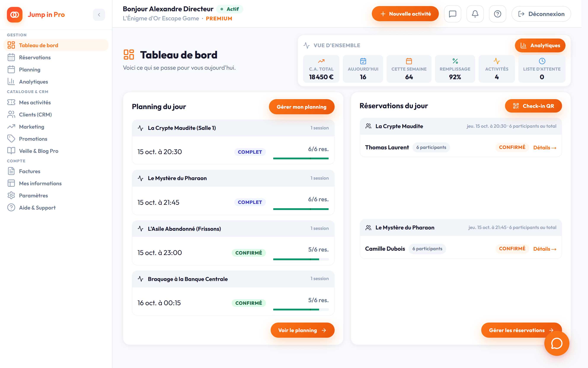Click the Mes informations layout icon
This screenshot has width=588, height=368.
[11, 183]
